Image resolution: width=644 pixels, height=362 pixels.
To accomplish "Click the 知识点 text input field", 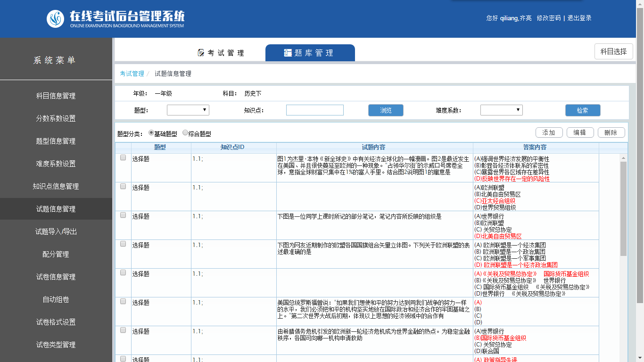I will pyautogui.click(x=314, y=110).
